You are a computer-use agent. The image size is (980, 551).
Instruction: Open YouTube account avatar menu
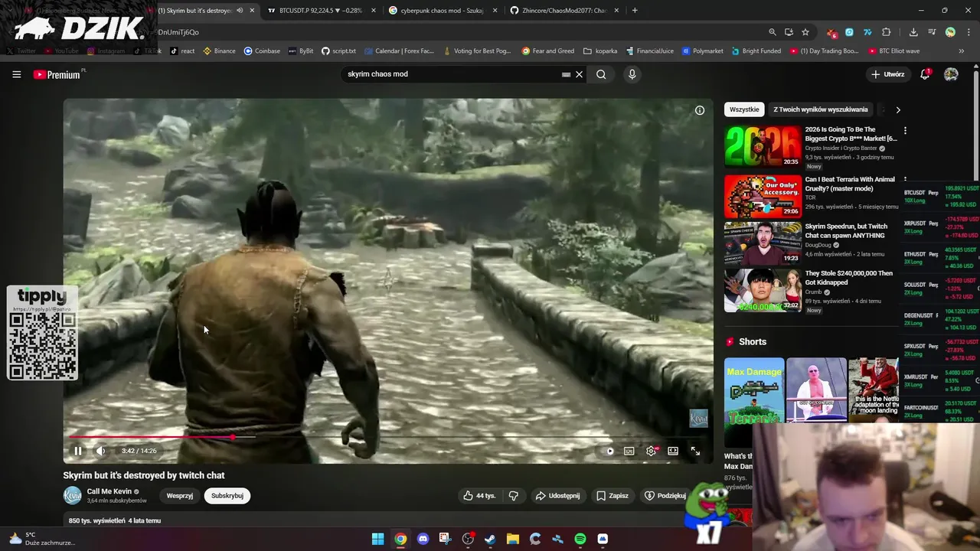pos(951,74)
